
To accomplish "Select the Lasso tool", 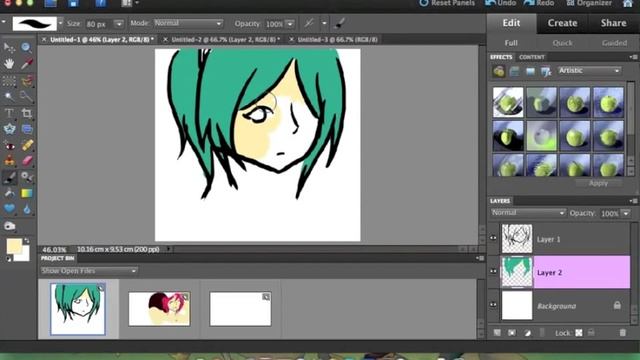I will [26, 81].
